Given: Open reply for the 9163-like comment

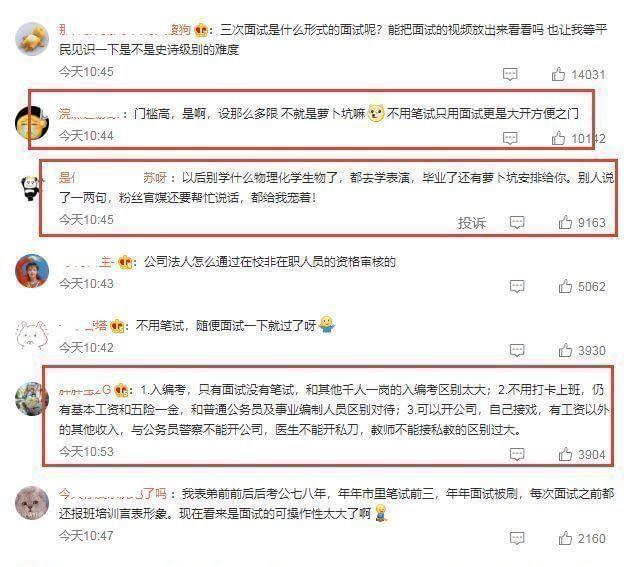Looking at the screenshot, I should (517, 222).
